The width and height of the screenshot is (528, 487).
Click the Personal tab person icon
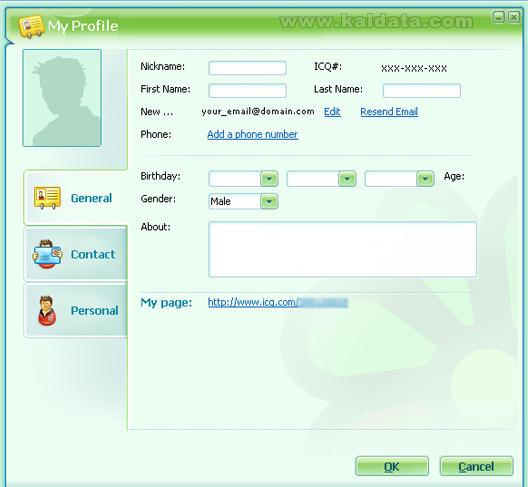(47, 311)
